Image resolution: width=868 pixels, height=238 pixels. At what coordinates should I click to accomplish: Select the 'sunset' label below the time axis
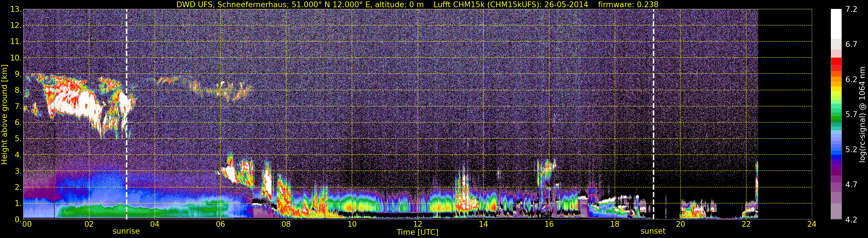(653, 231)
